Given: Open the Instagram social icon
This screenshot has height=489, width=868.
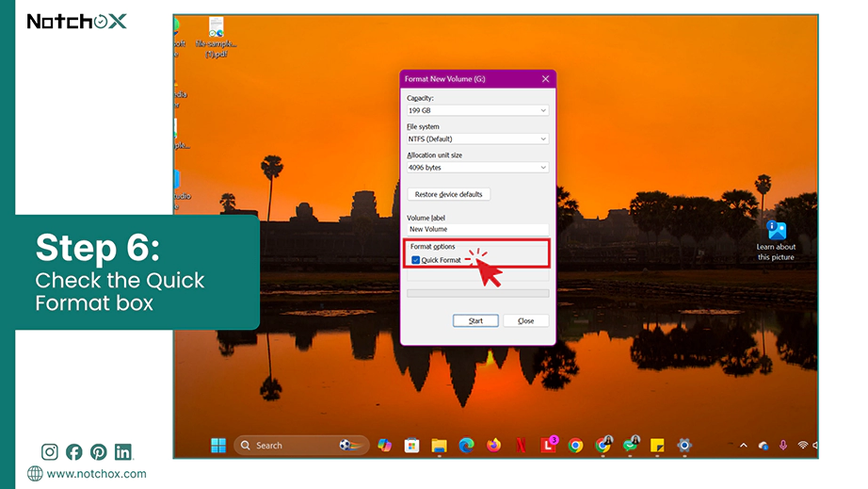Looking at the screenshot, I should click(x=49, y=452).
